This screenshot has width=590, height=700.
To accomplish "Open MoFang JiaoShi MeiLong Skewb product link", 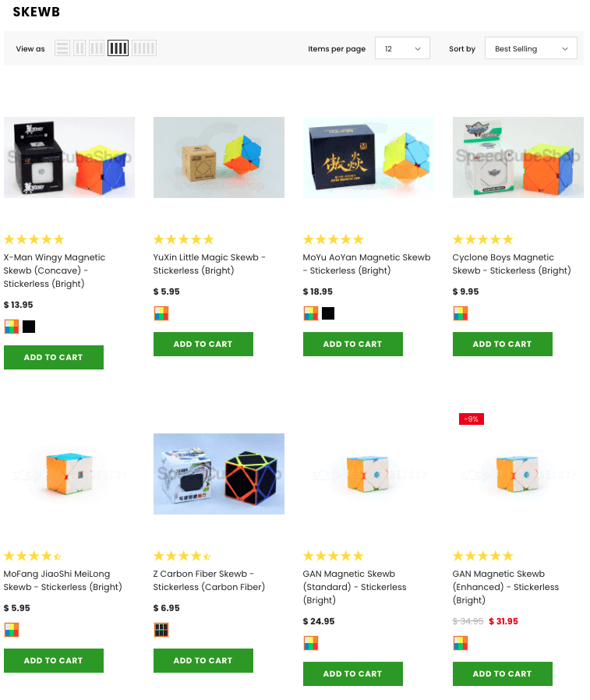I will point(62,581).
